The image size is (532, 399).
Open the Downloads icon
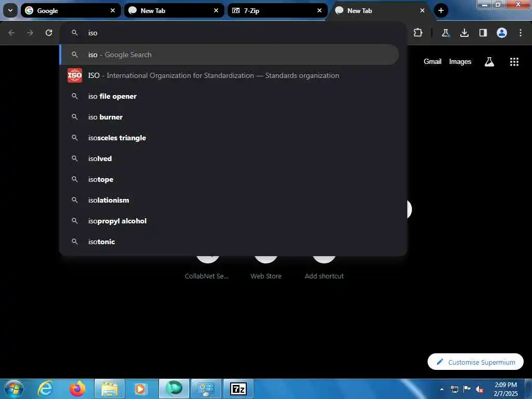(464, 33)
